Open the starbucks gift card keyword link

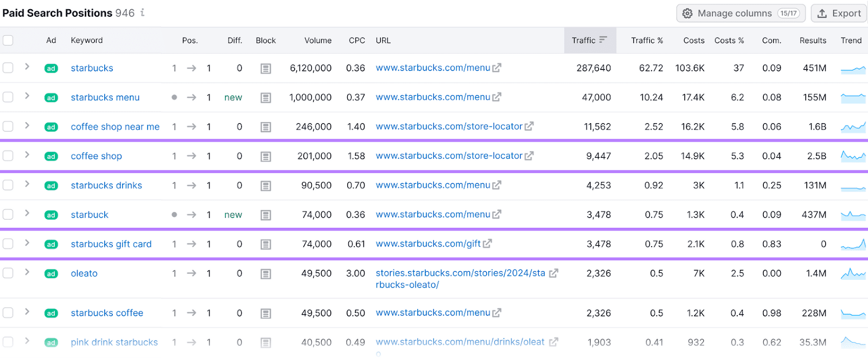111,244
